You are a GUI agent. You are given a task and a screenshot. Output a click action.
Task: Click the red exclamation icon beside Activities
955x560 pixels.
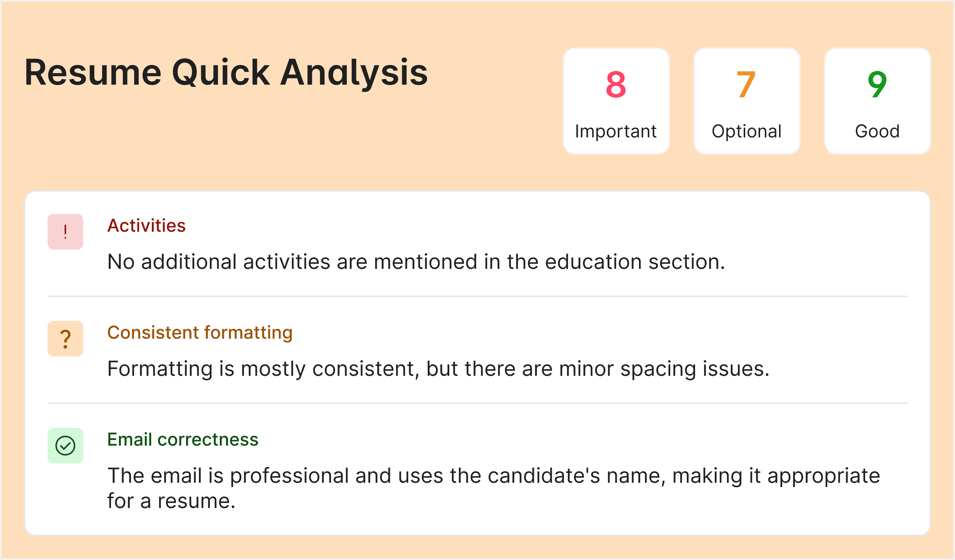(65, 232)
